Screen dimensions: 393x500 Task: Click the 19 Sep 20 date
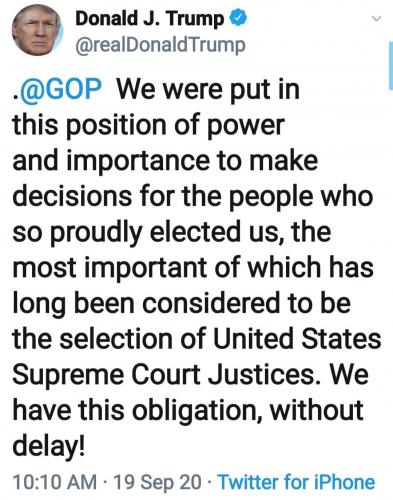pyautogui.click(x=158, y=482)
